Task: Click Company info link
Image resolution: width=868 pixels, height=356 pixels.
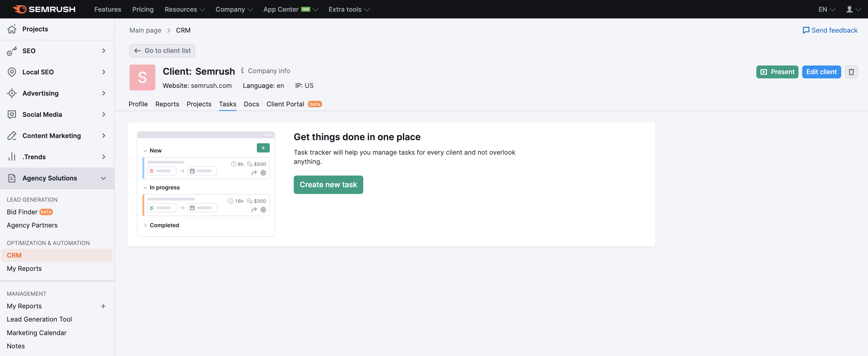Action: [x=269, y=71]
